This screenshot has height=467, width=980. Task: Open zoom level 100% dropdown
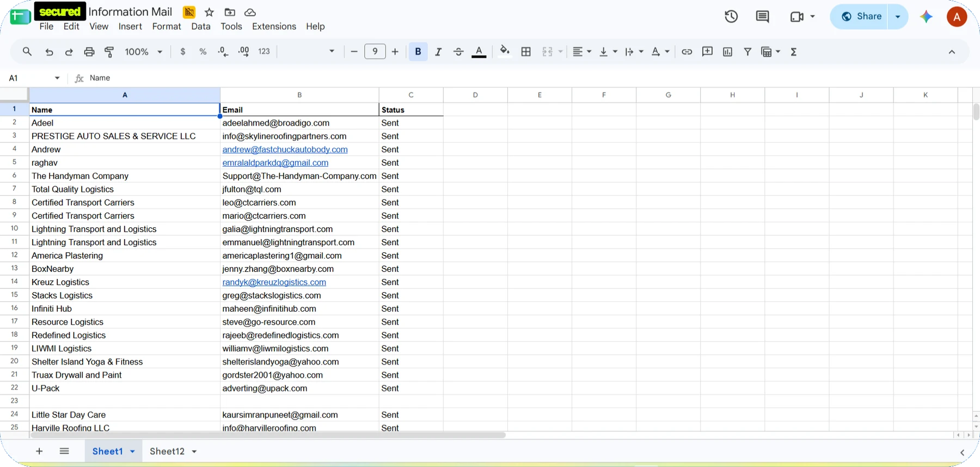coord(144,52)
